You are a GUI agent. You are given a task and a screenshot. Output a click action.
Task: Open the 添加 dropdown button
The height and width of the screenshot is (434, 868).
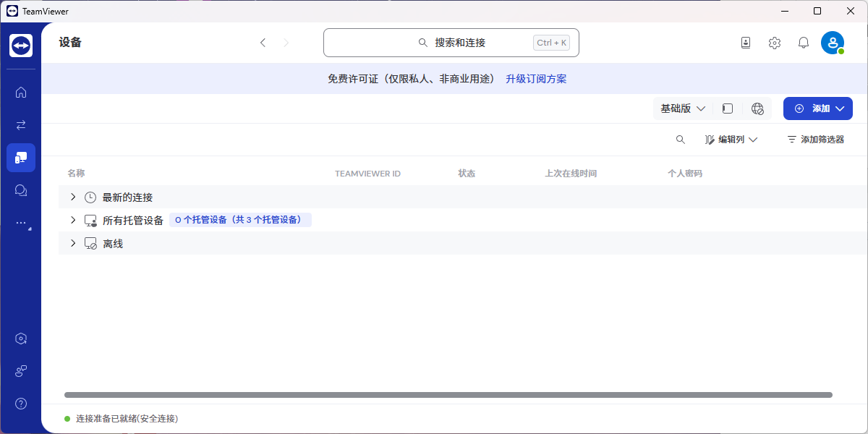pyautogui.click(x=818, y=109)
